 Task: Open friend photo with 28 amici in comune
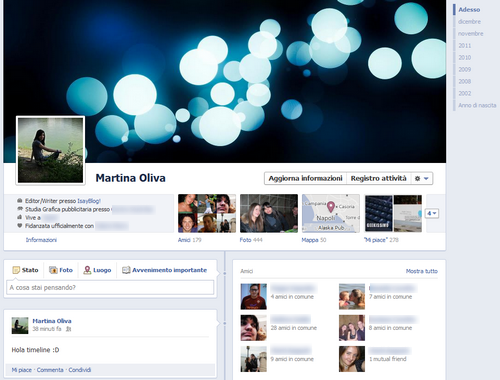coord(254,328)
